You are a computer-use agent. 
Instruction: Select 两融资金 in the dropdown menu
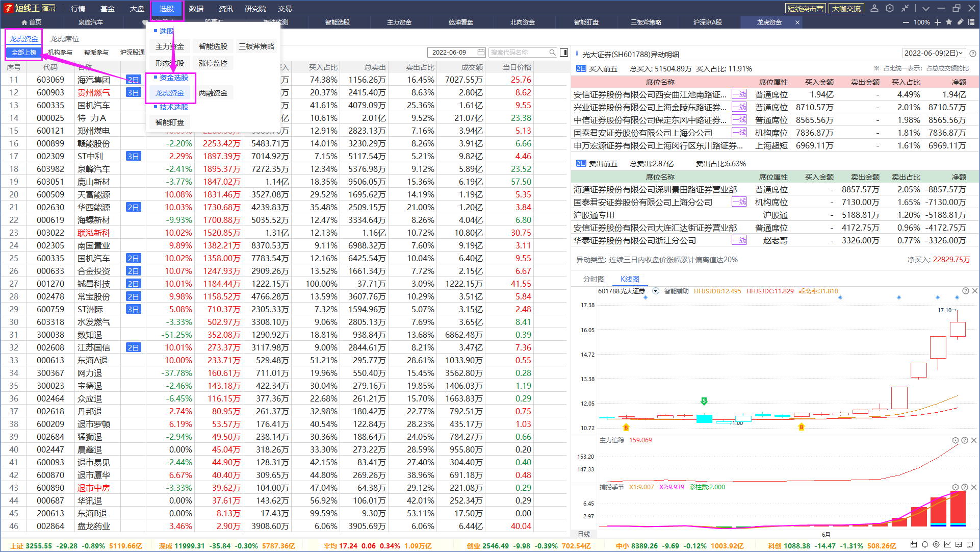tap(213, 93)
